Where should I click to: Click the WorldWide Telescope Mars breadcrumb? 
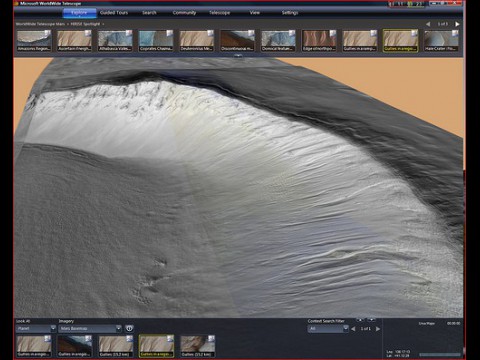[x=40, y=24]
